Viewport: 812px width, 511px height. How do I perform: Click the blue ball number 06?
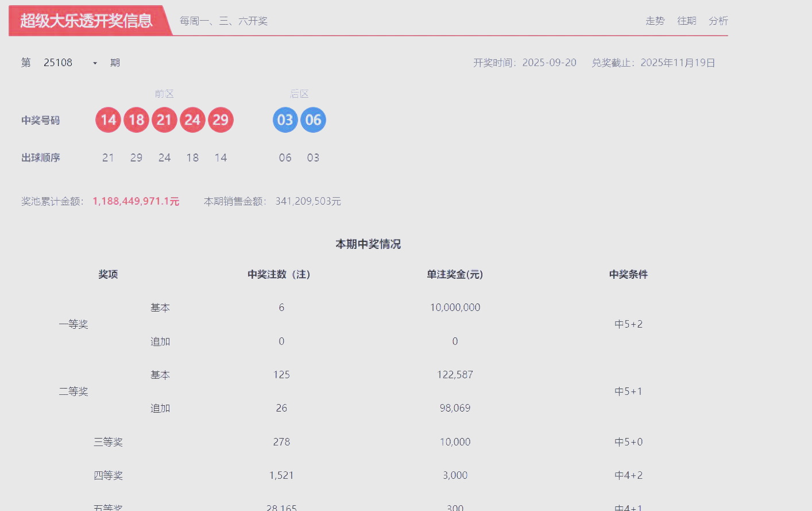pyautogui.click(x=313, y=120)
